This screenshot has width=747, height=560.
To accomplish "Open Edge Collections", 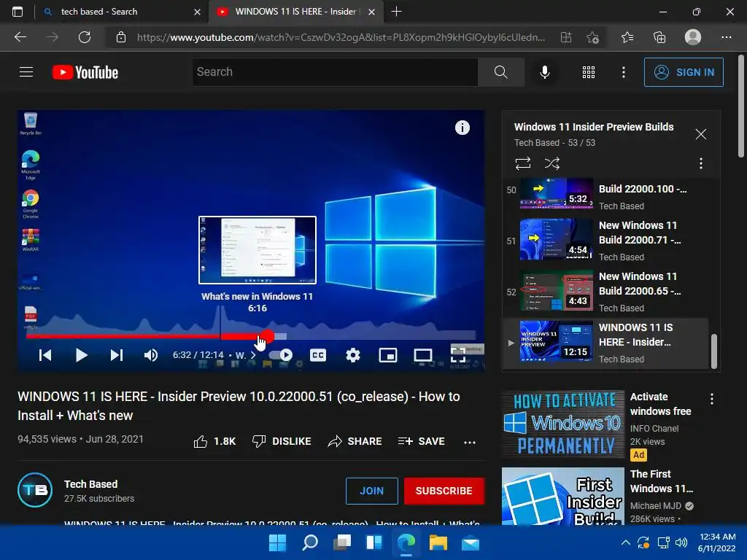I will tap(659, 37).
